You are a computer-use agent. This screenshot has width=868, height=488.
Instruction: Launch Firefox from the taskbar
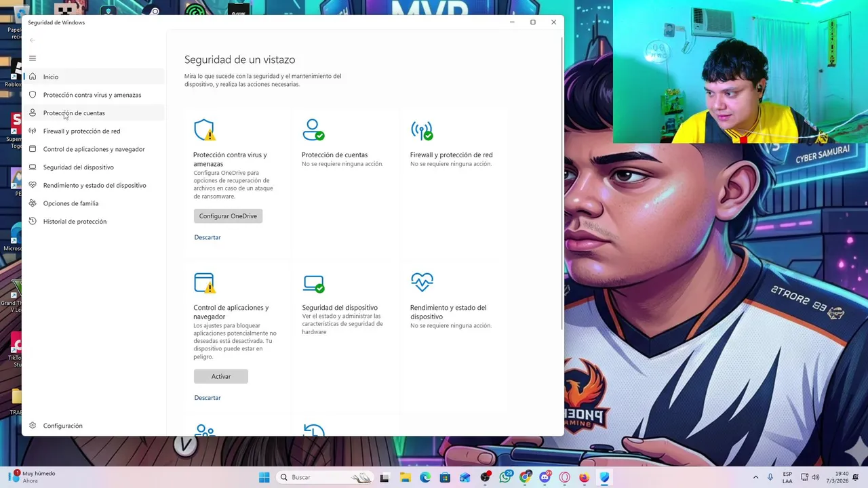click(584, 477)
